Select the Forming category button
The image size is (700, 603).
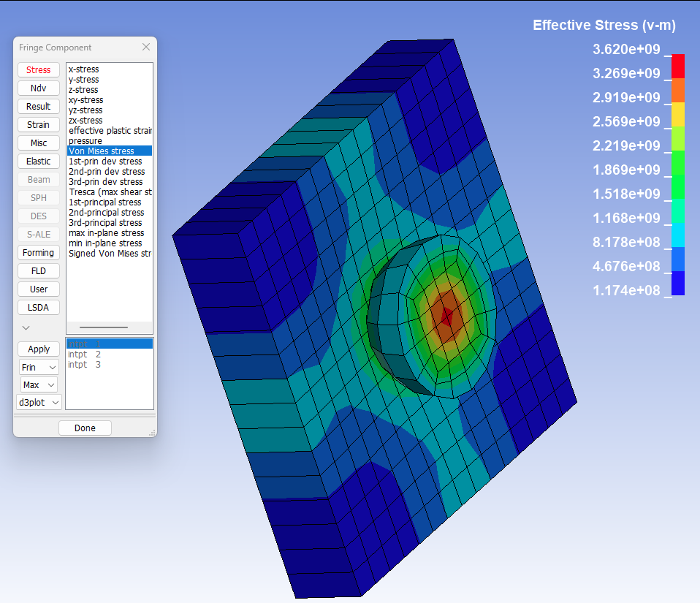coord(39,253)
